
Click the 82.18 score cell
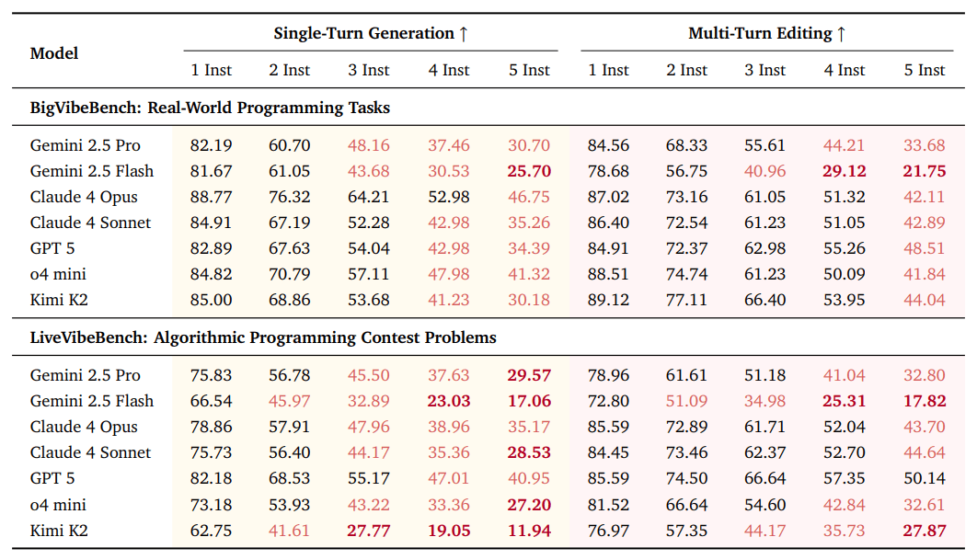pos(211,478)
